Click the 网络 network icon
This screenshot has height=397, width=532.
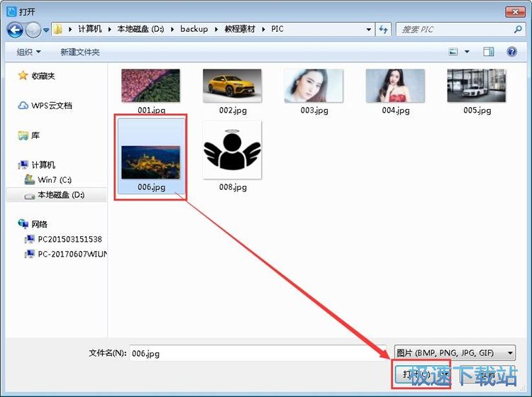pos(23,224)
